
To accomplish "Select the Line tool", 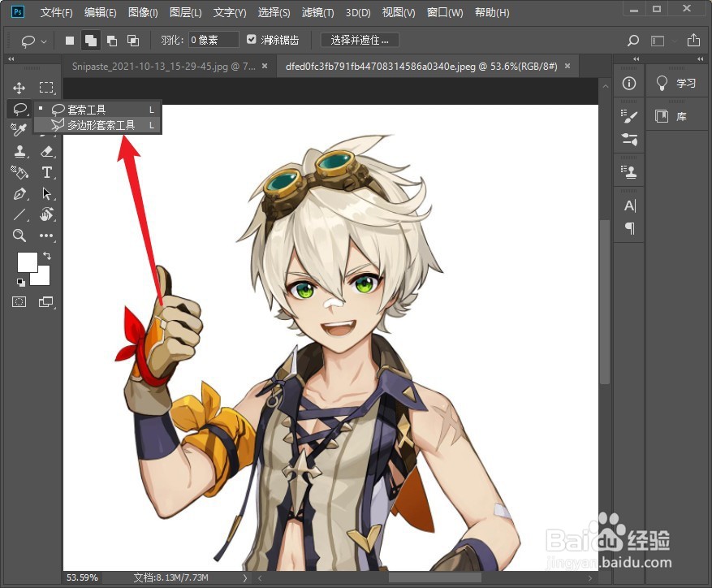I will tap(19, 214).
